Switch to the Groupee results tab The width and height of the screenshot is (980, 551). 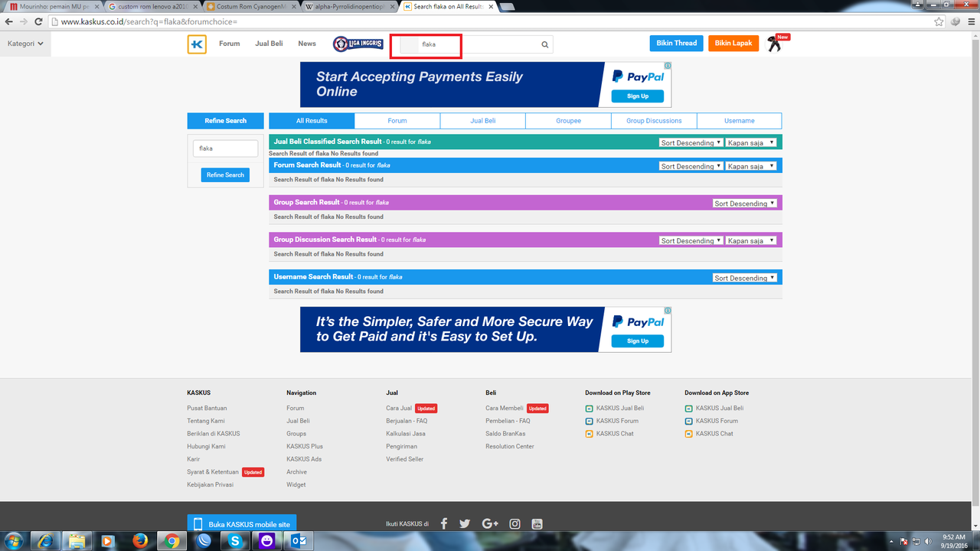pos(568,121)
